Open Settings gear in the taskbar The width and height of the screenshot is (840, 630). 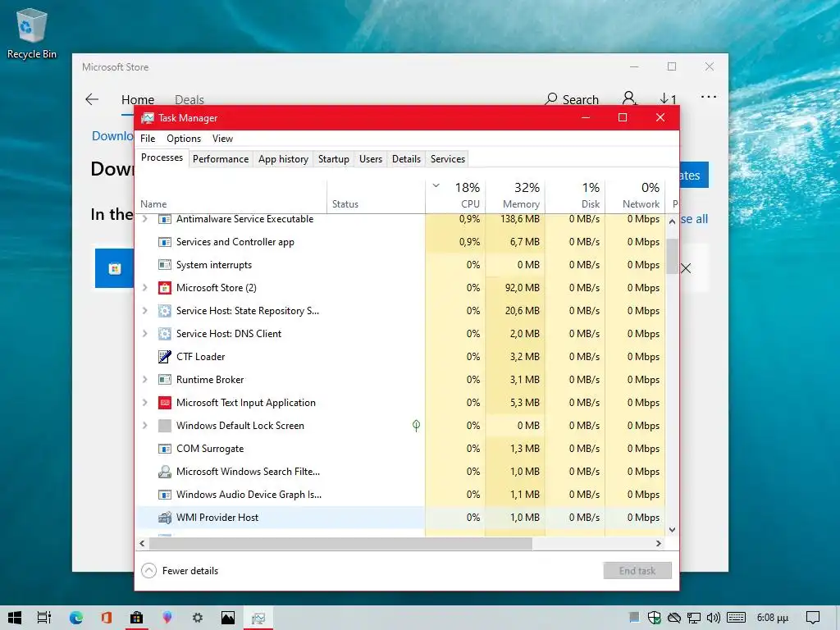click(x=198, y=618)
